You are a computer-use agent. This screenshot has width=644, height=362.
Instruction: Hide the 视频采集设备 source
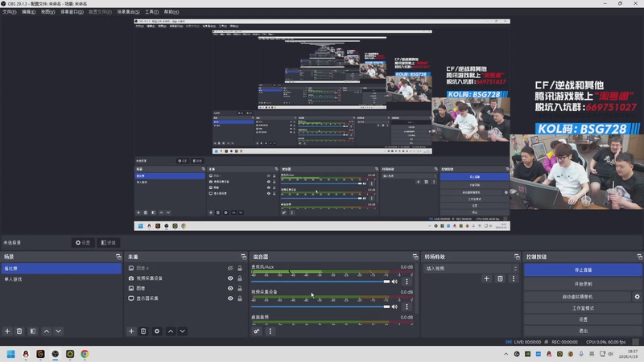[x=230, y=278]
